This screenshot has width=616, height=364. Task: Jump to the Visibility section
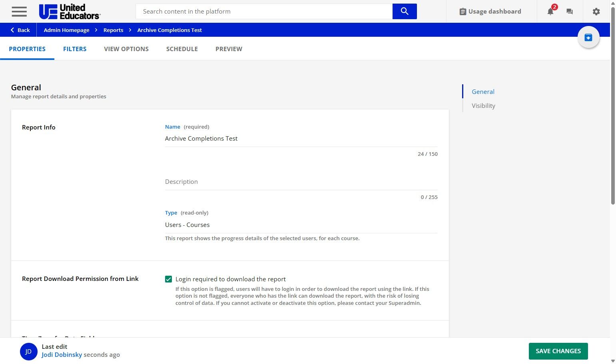coord(483,106)
